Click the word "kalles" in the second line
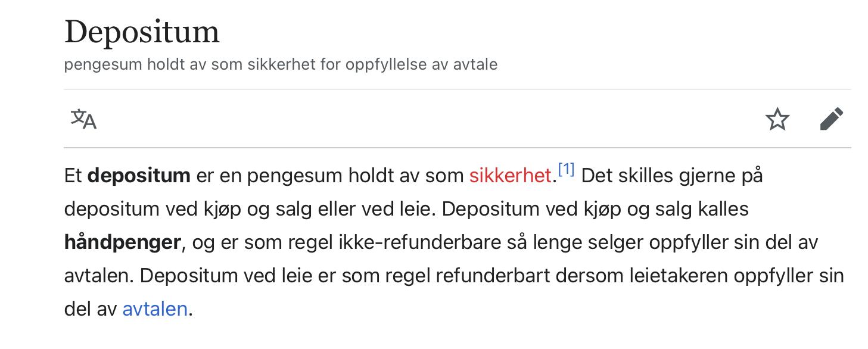The image size is (868, 349). tap(718, 209)
